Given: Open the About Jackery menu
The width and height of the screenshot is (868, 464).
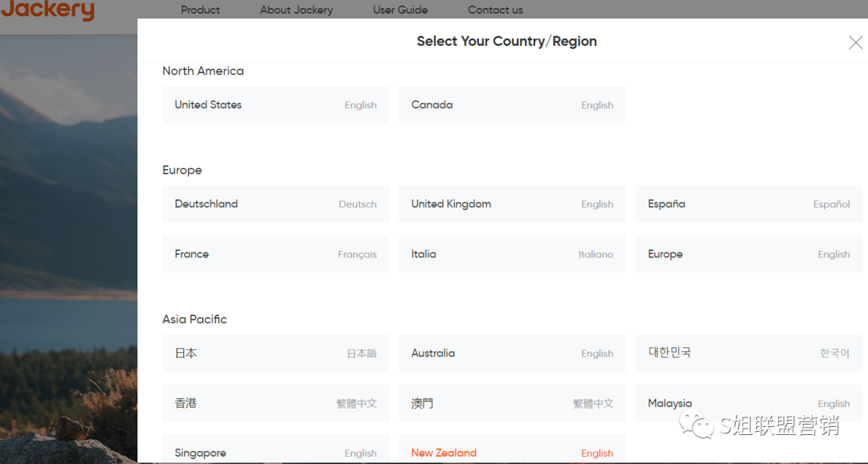Looking at the screenshot, I should coord(296,10).
